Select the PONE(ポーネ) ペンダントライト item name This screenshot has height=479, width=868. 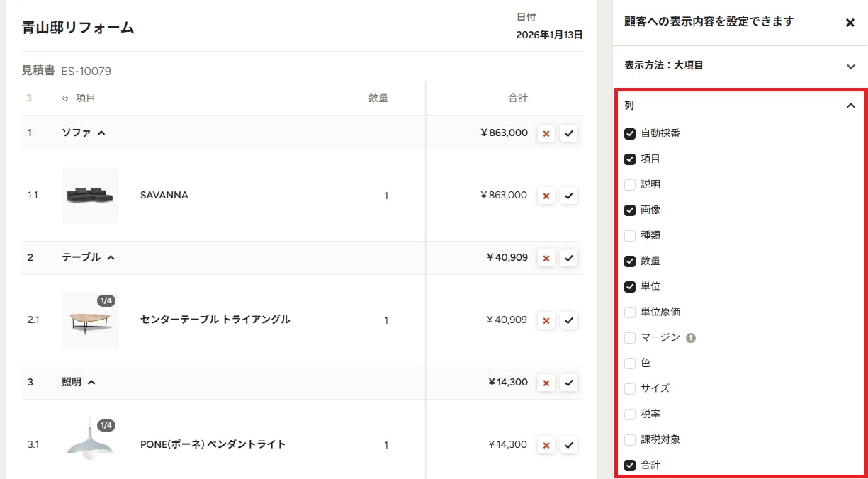pos(213,444)
